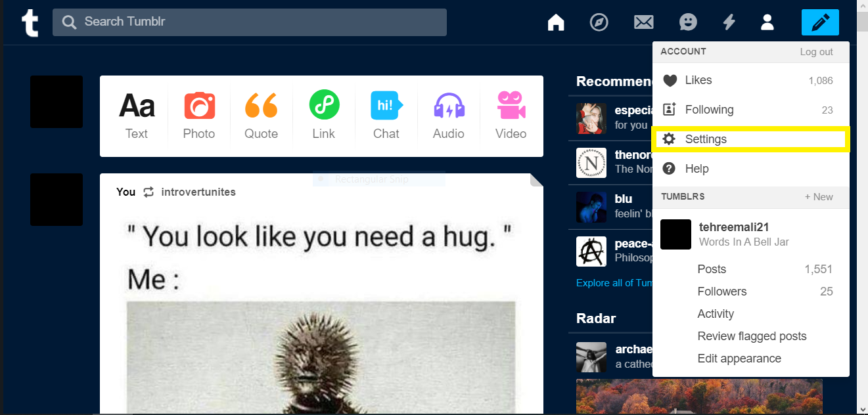Click the 'blu' blog name
Screen dimensions: 868x415
pos(624,199)
